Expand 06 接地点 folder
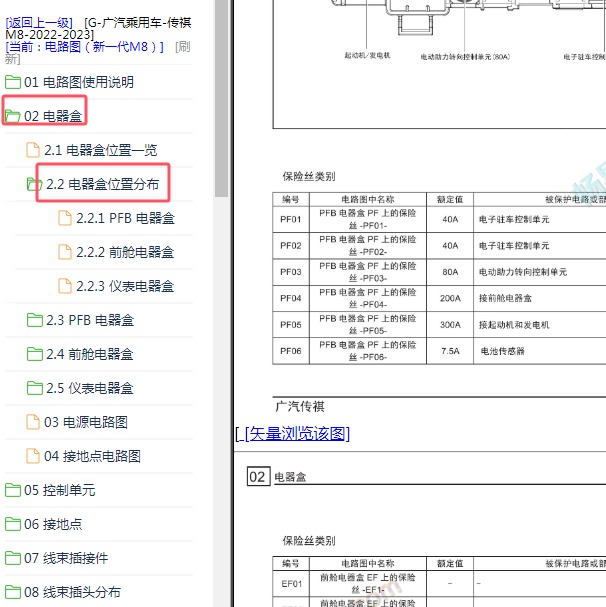 [53, 524]
